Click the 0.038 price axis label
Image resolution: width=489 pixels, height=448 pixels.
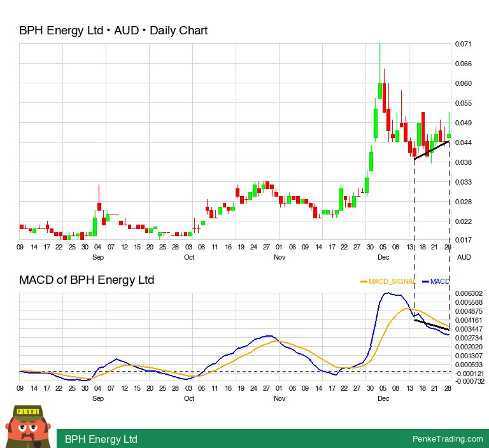(463, 162)
